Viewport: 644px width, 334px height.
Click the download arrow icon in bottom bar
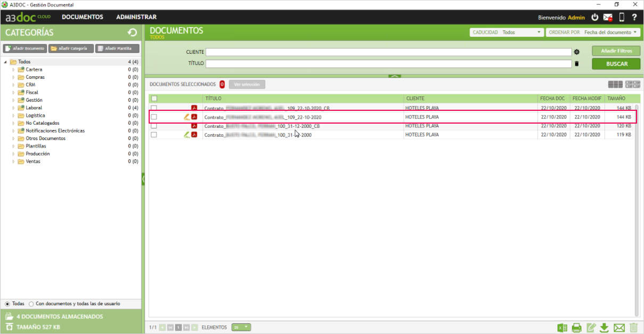click(x=604, y=328)
